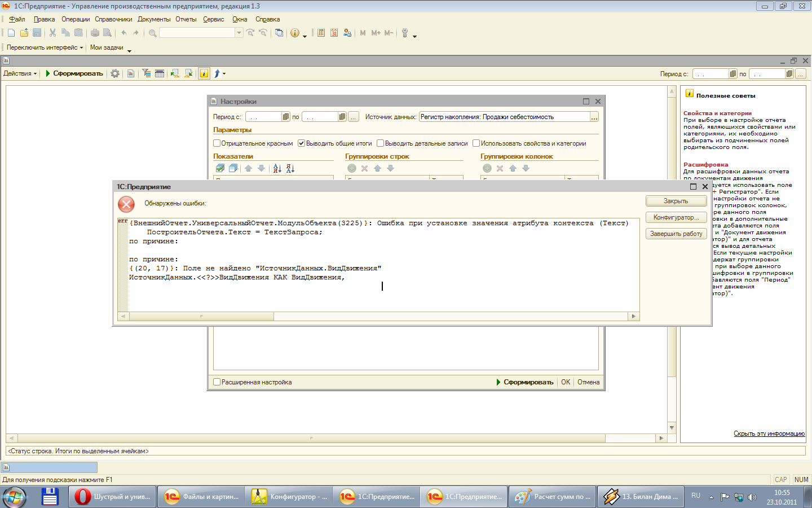The height and width of the screenshot is (508, 812).
Task: Click the filter tree icon in report toolbar
Action: coord(147,73)
